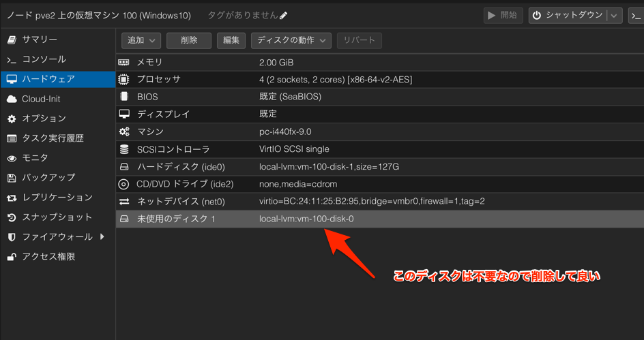This screenshot has width=644, height=340.
Task: Click the machine gears icon
Action: (123, 132)
